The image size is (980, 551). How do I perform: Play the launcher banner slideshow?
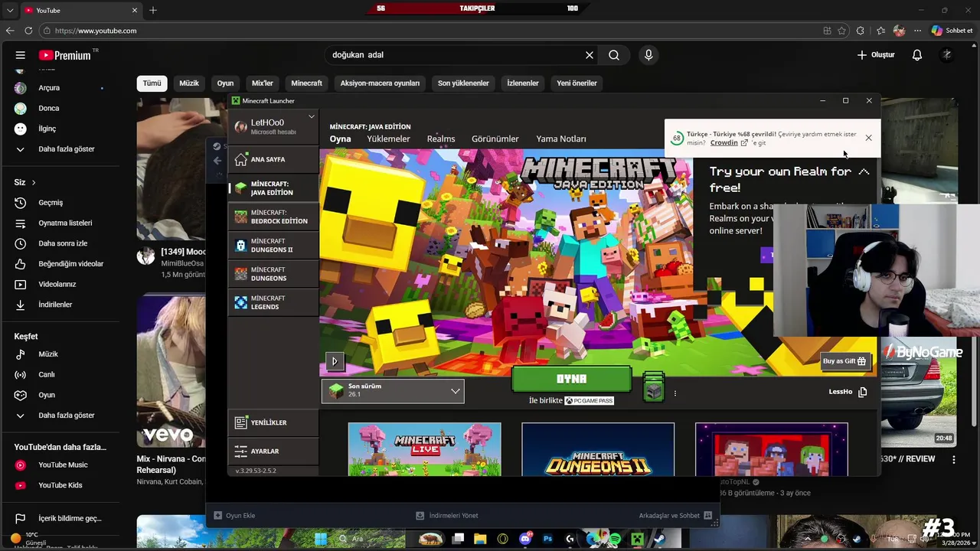click(335, 361)
